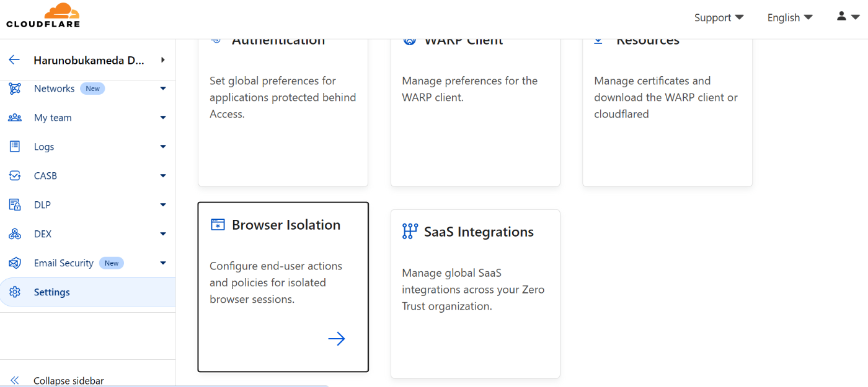This screenshot has width=868, height=387.
Task: Click the Browser Isolation card icon
Action: [x=217, y=224]
